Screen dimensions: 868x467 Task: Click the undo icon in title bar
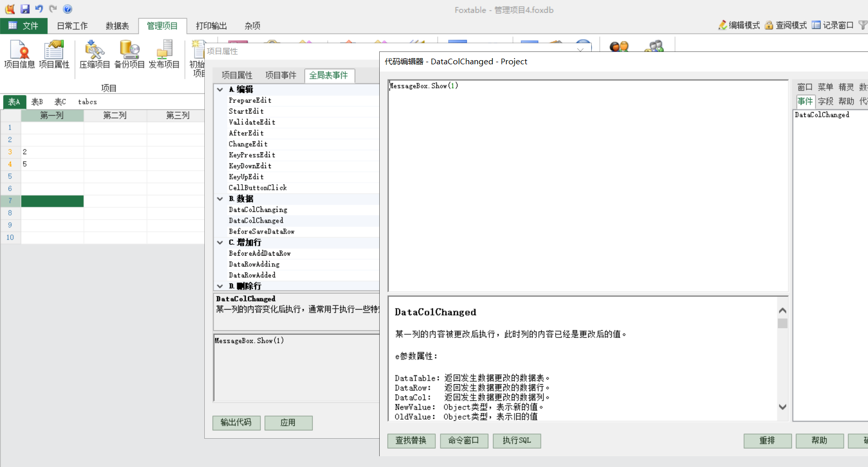39,9
